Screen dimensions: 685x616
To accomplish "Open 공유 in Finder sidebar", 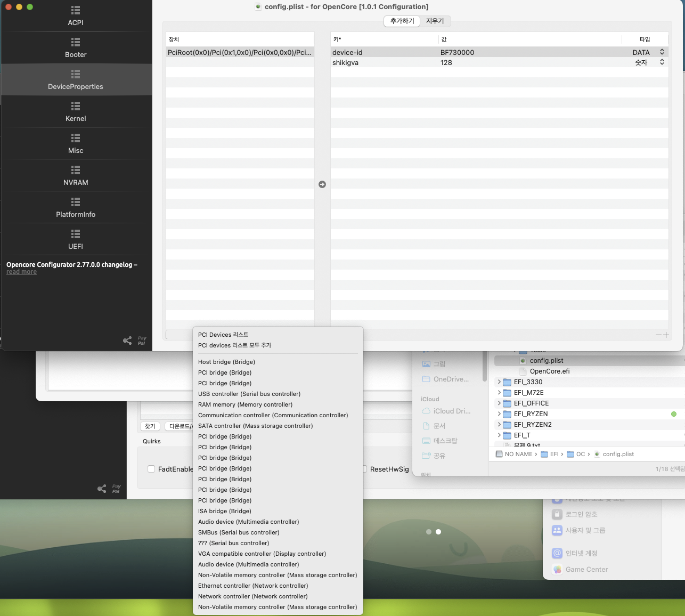I will [x=434, y=456].
